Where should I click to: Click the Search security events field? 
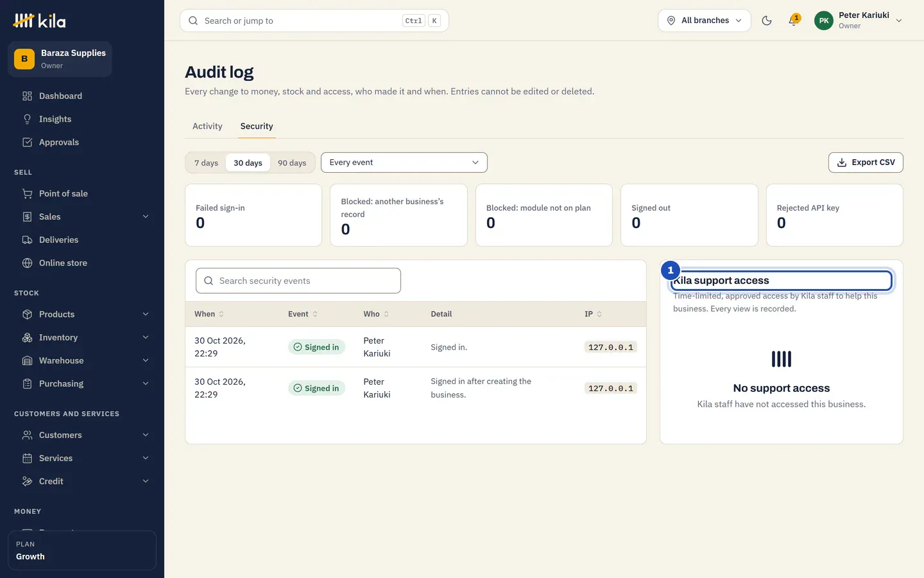point(298,281)
